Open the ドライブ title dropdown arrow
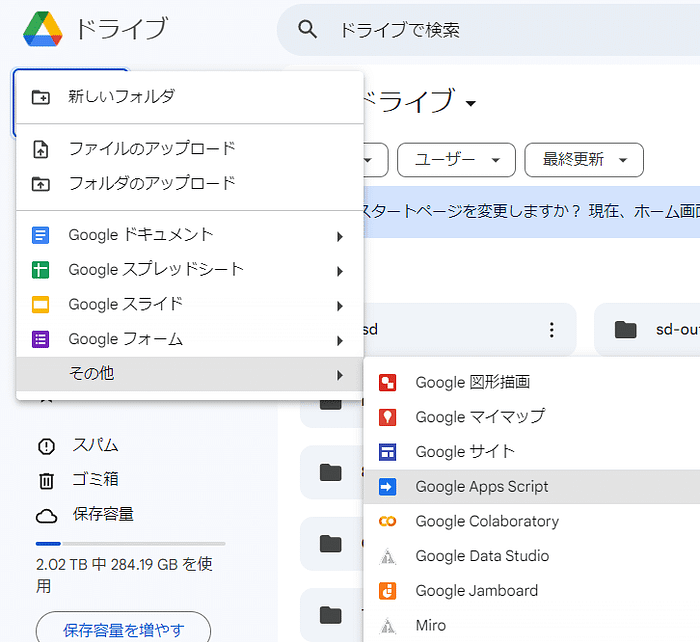This screenshot has height=642, width=700. pos(471,104)
